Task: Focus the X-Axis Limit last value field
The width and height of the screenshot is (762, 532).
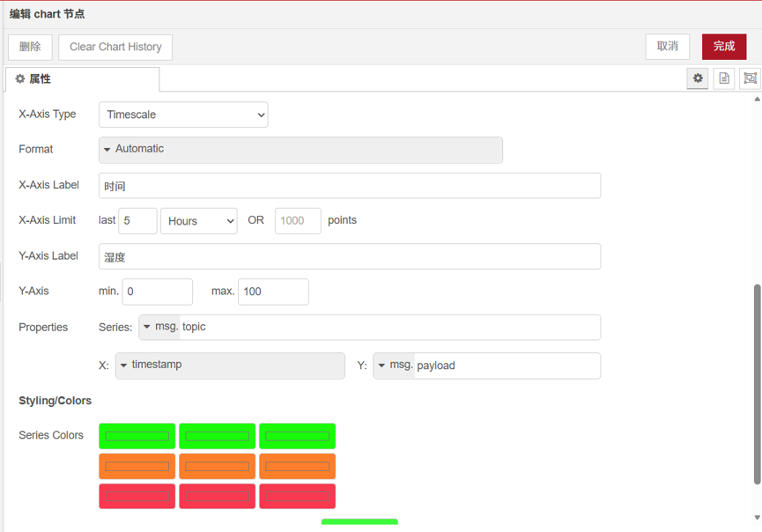Action: click(x=137, y=221)
